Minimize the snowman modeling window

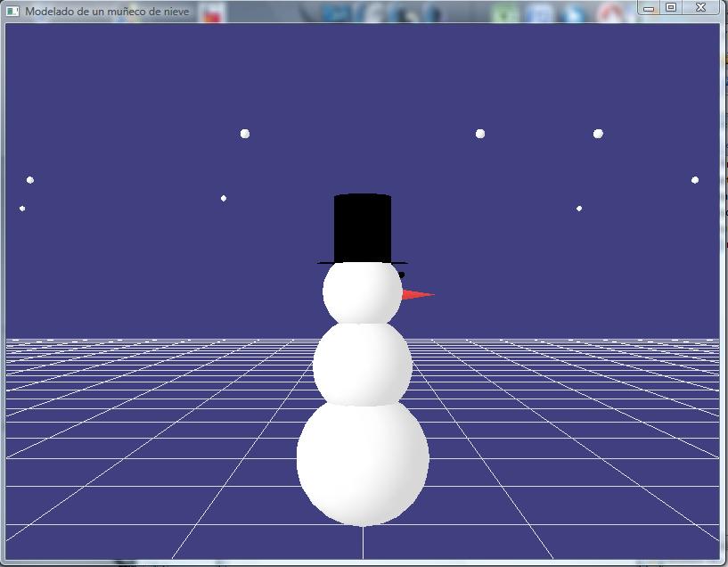pyautogui.click(x=649, y=7)
